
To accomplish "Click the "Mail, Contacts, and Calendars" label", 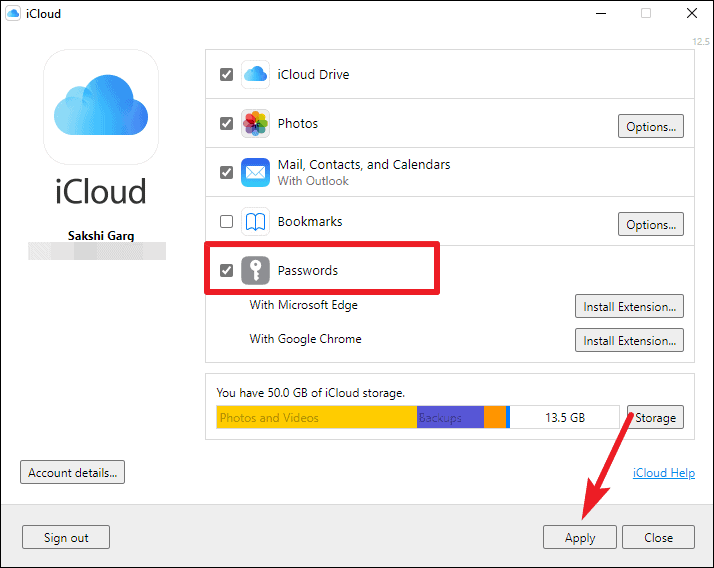I will click(364, 164).
